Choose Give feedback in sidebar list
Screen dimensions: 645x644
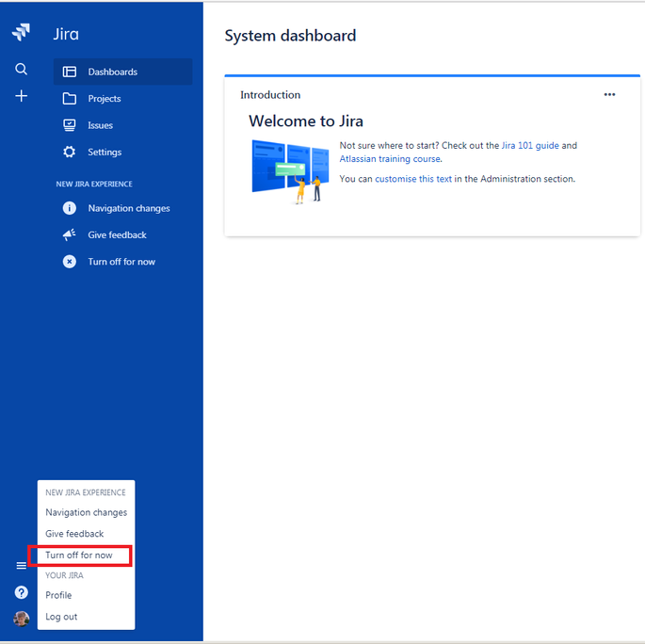(122, 234)
